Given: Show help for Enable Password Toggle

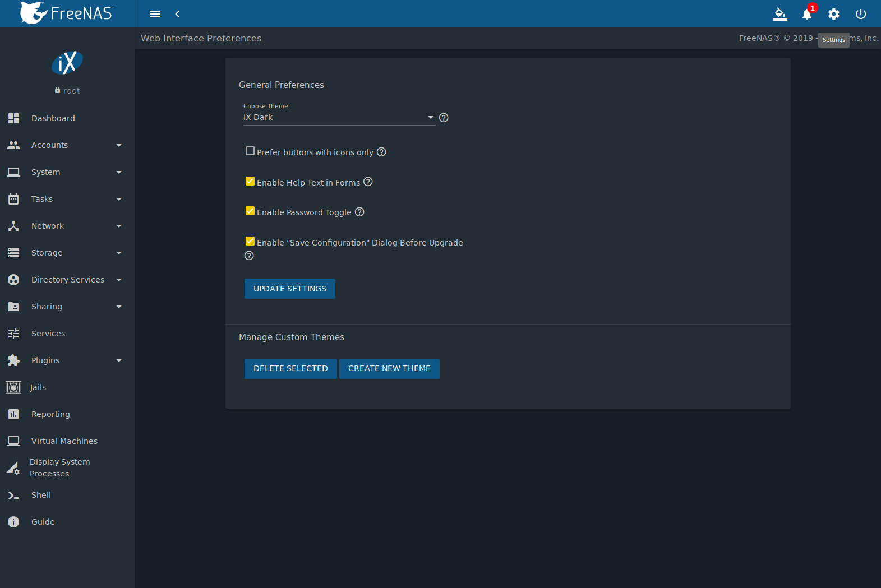Looking at the screenshot, I should click(x=359, y=212).
